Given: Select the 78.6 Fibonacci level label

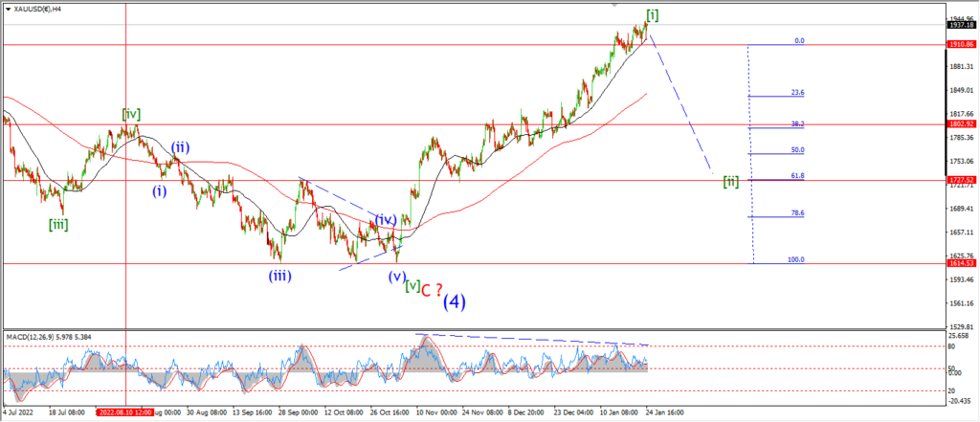Looking at the screenshot, I should [x=797, y=213].
